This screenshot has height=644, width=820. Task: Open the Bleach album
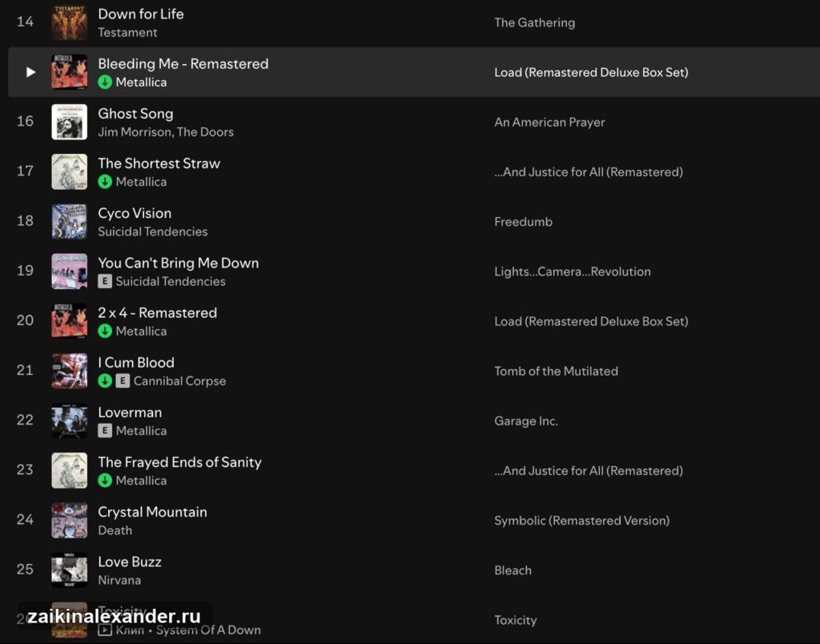pos(512,570)
